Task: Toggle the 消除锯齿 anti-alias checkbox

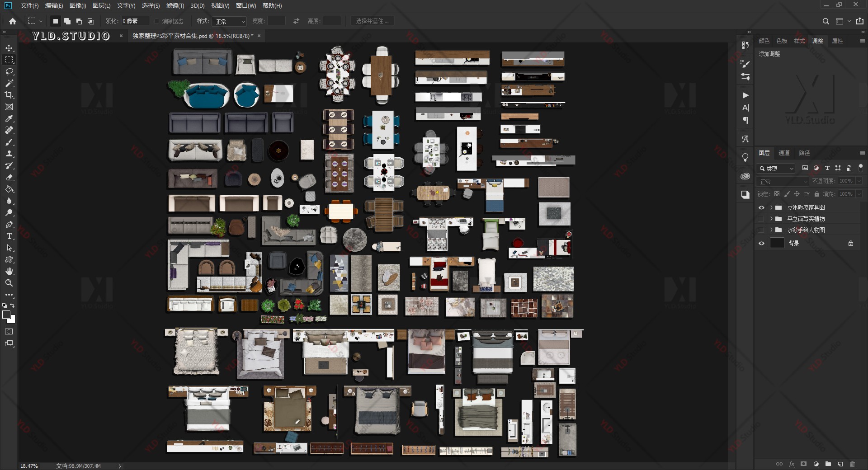Action: click(x=157, y=21)
